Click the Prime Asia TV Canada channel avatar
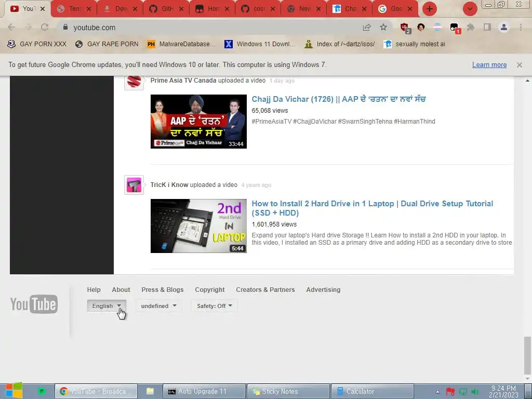This screenshot has height=399, width=532. (x=134, y=82)
